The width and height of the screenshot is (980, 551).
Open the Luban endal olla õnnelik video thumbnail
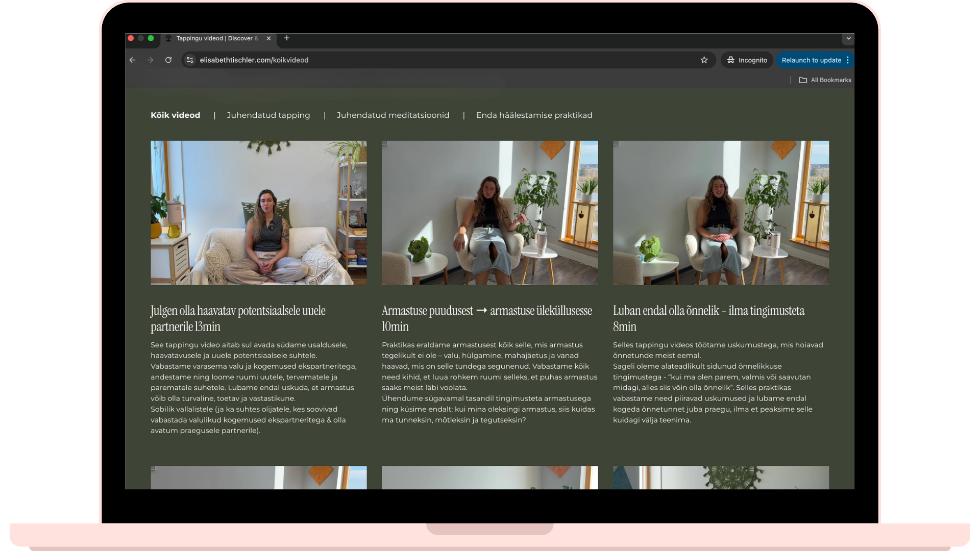[x=721, y=213]
